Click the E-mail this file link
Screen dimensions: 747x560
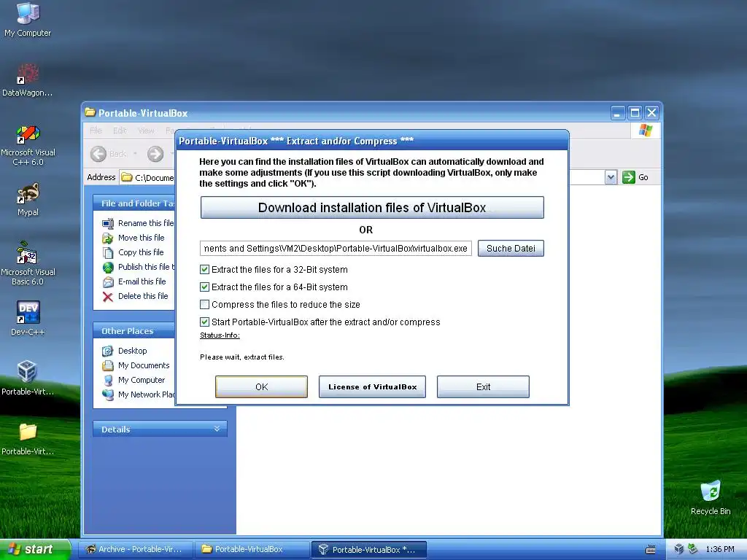[142, 282]
